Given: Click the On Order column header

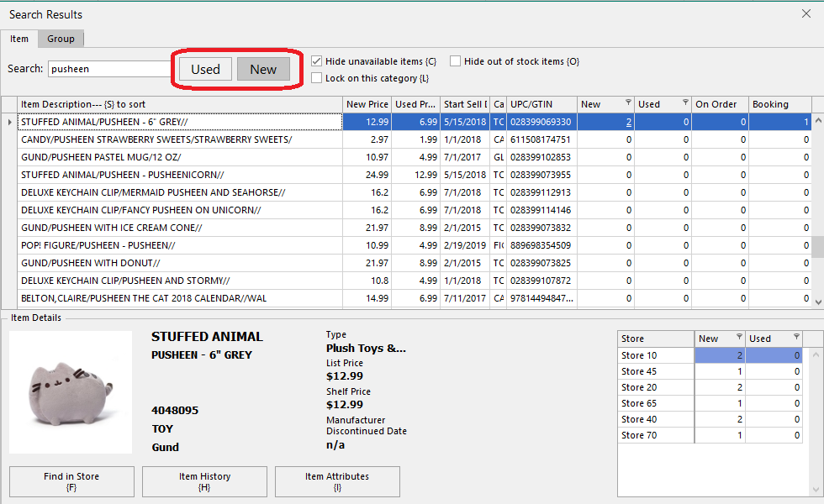Looking at the screenshot, I should click(720, 104).
